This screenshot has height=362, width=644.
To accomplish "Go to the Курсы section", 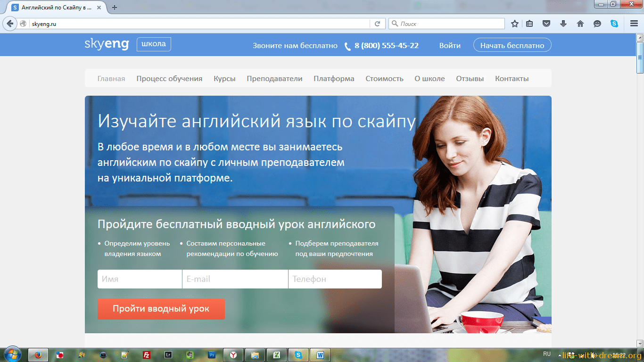I will pyautogui.click(x=224, y=79).
